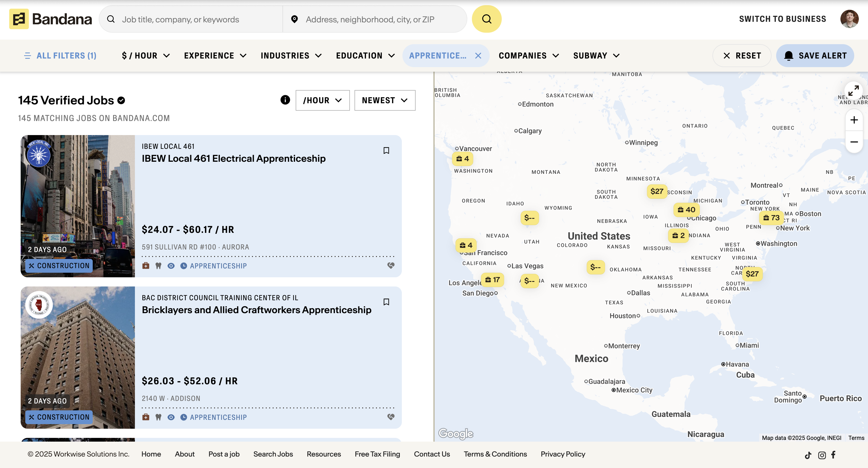Click the heart icon on IBEW job card

click(x=391, y=266)
